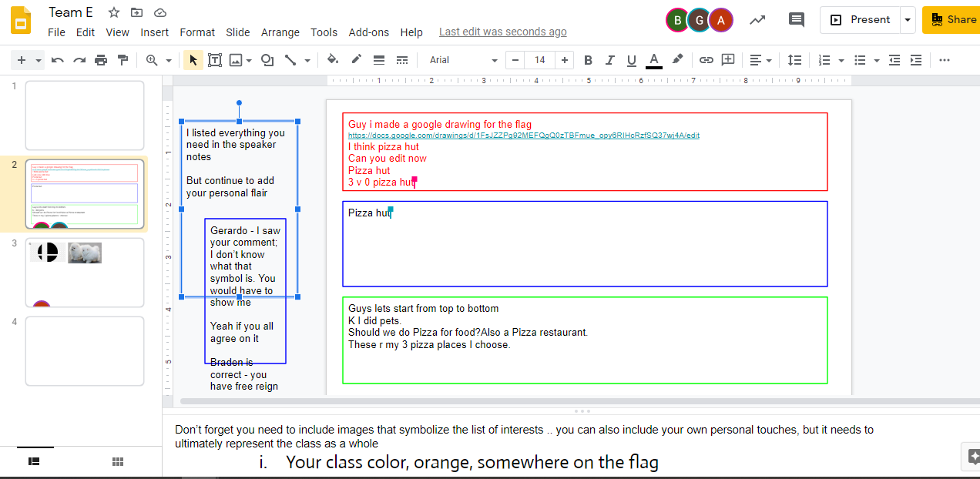
Task: Open the Shape tool
Action: point(267,60)
